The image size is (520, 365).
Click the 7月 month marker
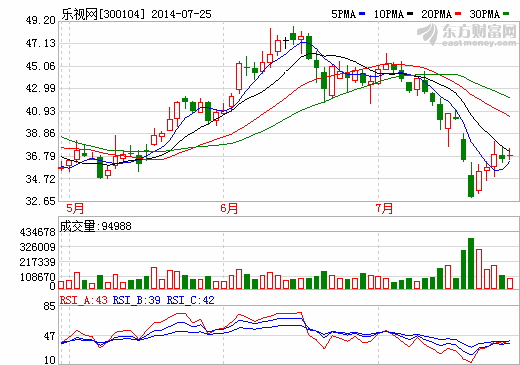[x=384, y=209]
